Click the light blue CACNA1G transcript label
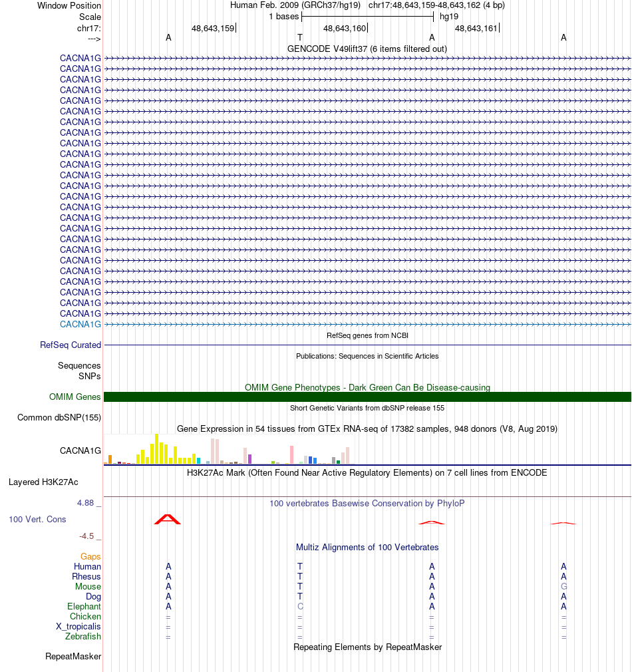Image resolution: width=632 pixels, height=672 pixels. point(80,324)
